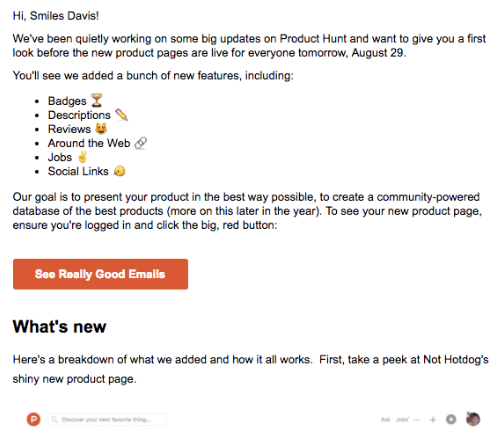Click the face emoji beside Social Links
504x436 pixels.
(119, 171)
